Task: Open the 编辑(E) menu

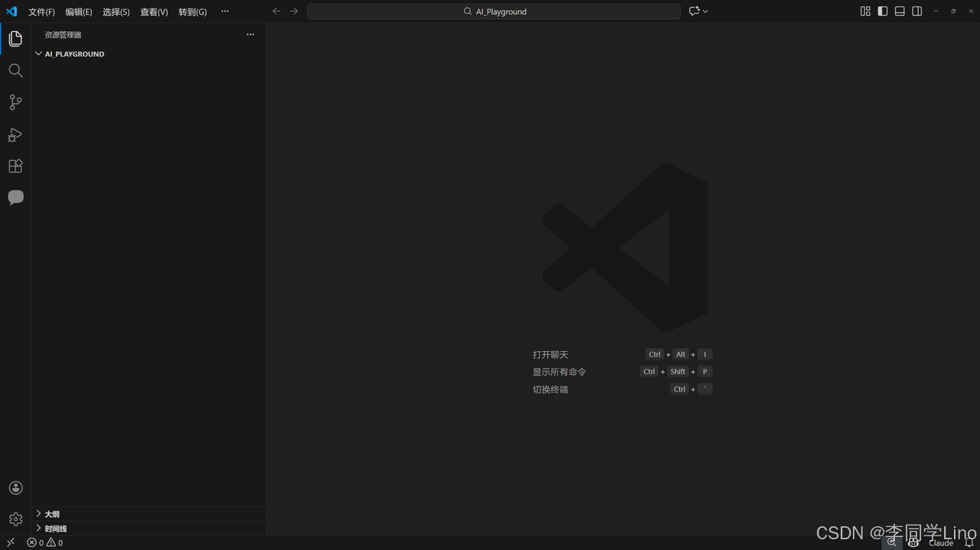Action: click(79, 12)
